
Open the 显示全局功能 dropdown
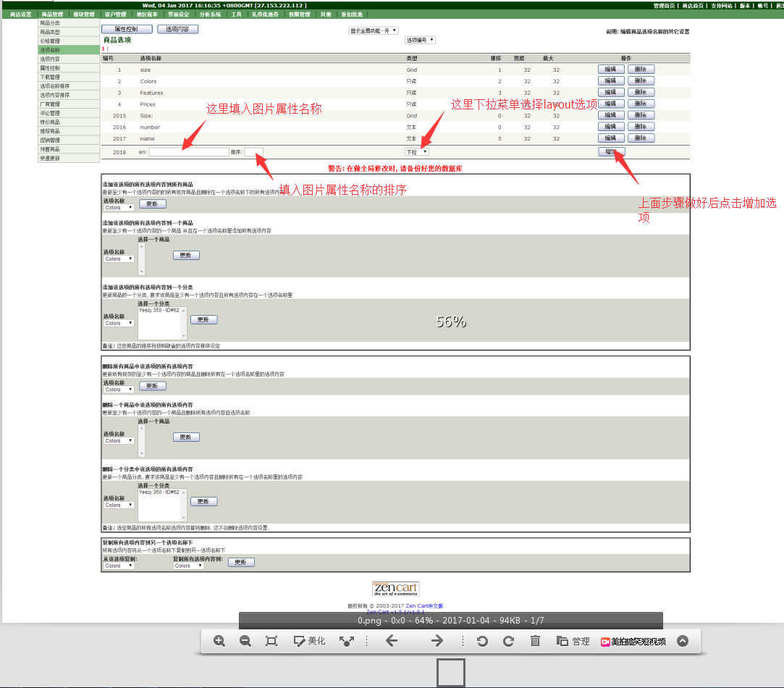(374, 31)
